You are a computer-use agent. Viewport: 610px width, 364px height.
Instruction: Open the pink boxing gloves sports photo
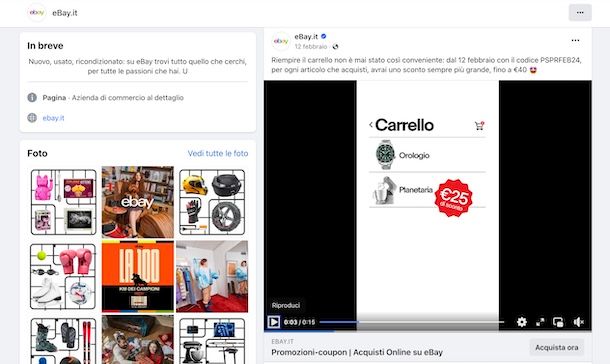[63, 276]
